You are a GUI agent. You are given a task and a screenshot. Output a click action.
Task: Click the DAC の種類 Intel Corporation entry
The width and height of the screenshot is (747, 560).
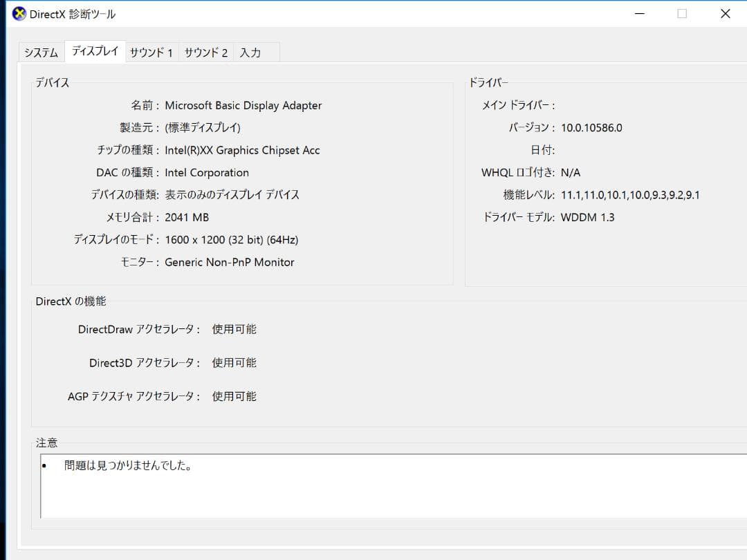pos(207,173)
